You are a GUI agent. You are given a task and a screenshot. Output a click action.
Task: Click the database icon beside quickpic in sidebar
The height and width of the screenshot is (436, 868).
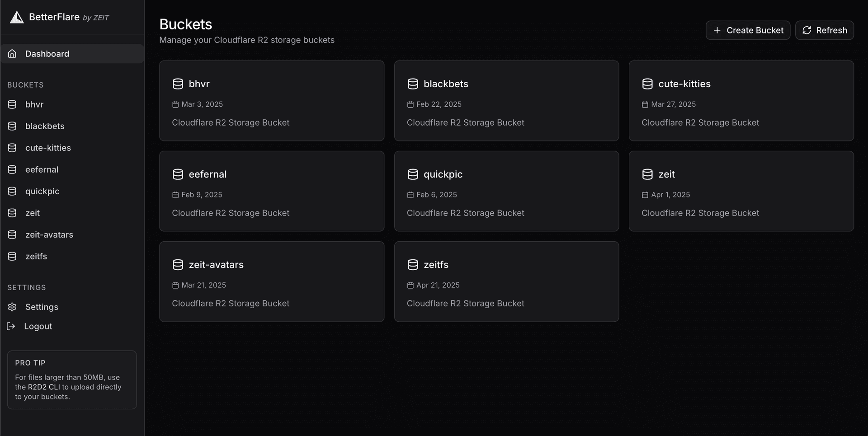[x=12, y=191]
